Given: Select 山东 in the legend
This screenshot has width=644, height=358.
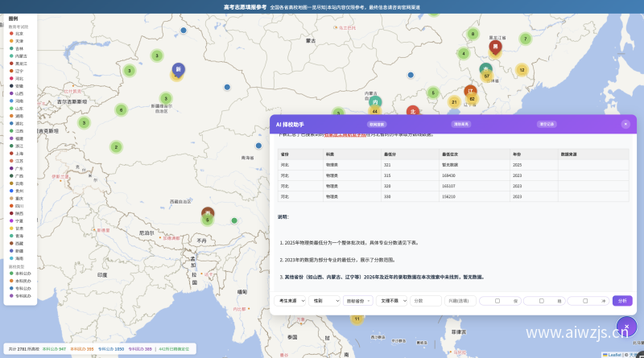Looking at the screenshot, I should coord(16,109).
